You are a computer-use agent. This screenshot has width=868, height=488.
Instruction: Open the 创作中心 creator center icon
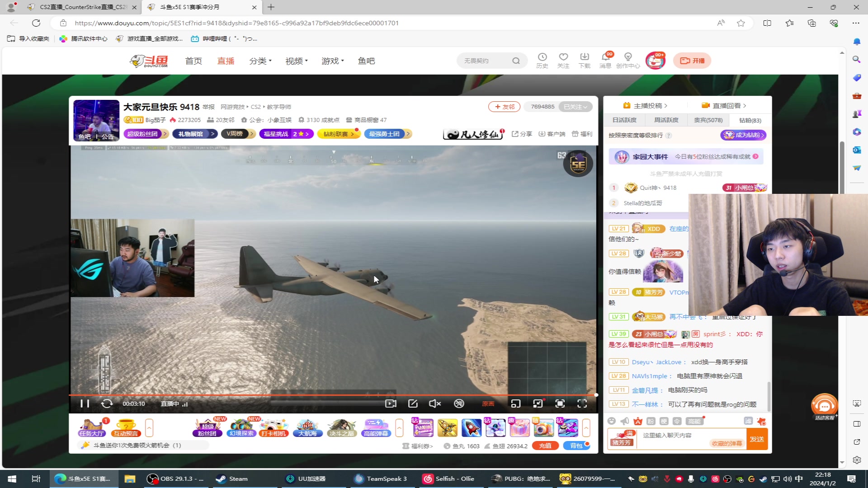coord(628,60)
